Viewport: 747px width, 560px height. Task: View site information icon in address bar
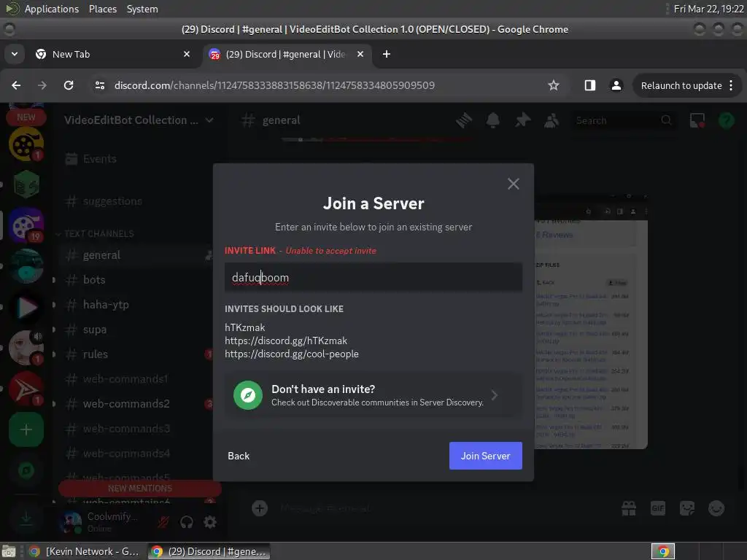[100, 85]
